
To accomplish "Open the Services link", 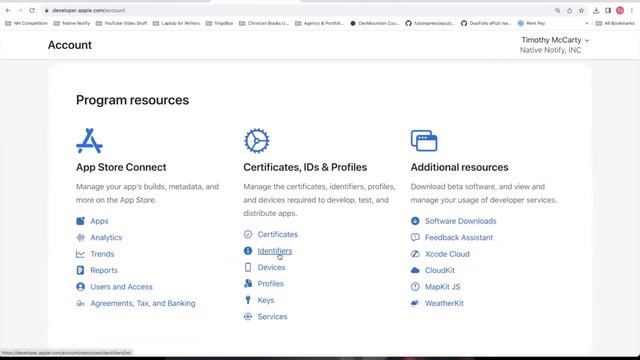I will pyautogui.click(x=272, y=316).
